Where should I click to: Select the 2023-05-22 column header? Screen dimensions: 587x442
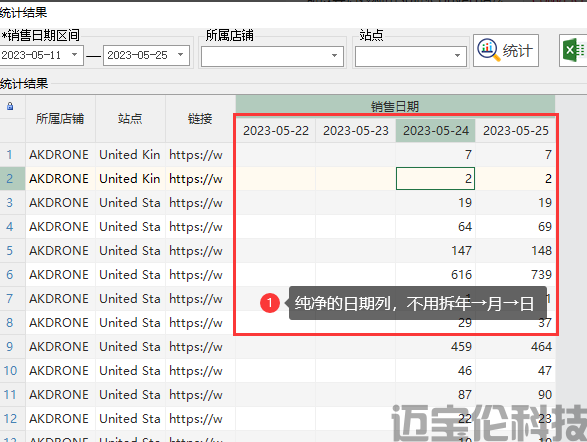point(276,131)
